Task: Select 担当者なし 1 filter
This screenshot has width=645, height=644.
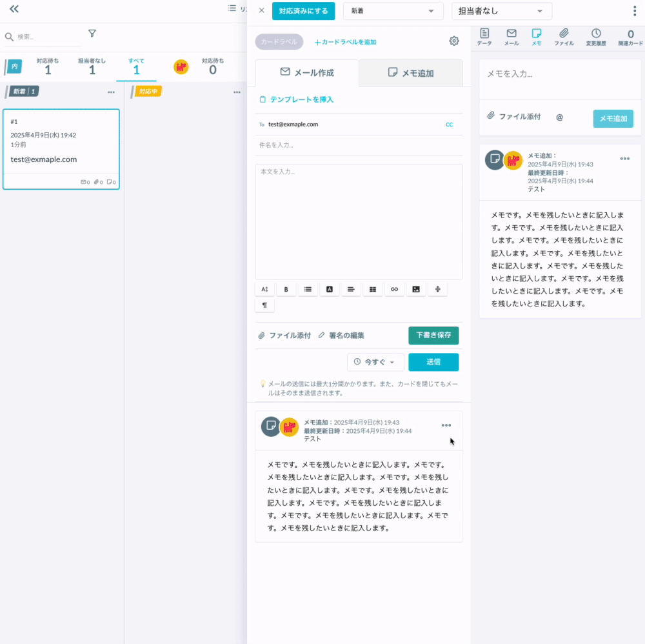Action: [x=92, y=66]
